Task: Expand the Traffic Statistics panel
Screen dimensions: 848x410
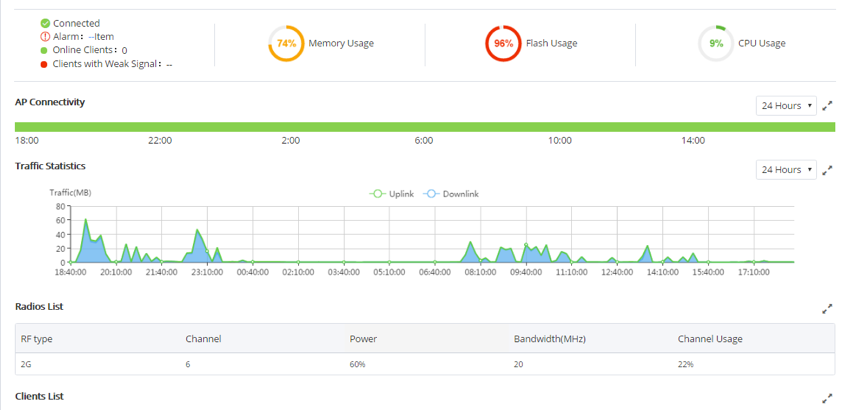Action: tap(827, 170)
